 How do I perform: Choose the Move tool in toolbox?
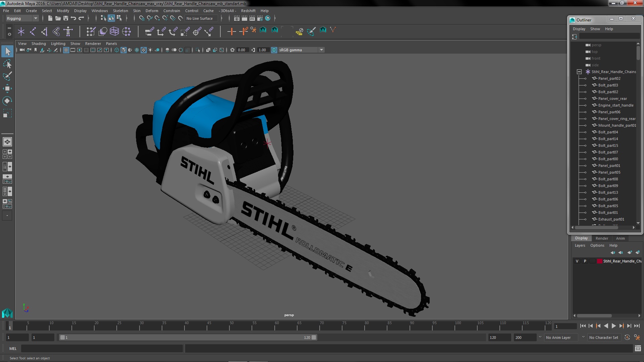point(7,88)
